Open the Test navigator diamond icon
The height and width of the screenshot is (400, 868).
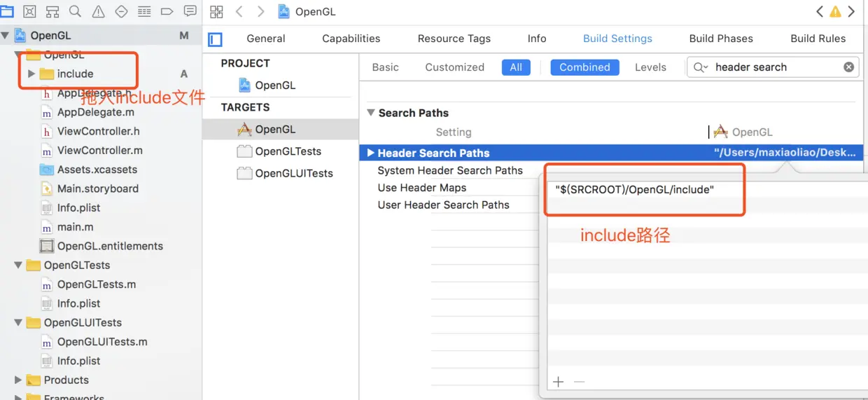coord(121,11)
